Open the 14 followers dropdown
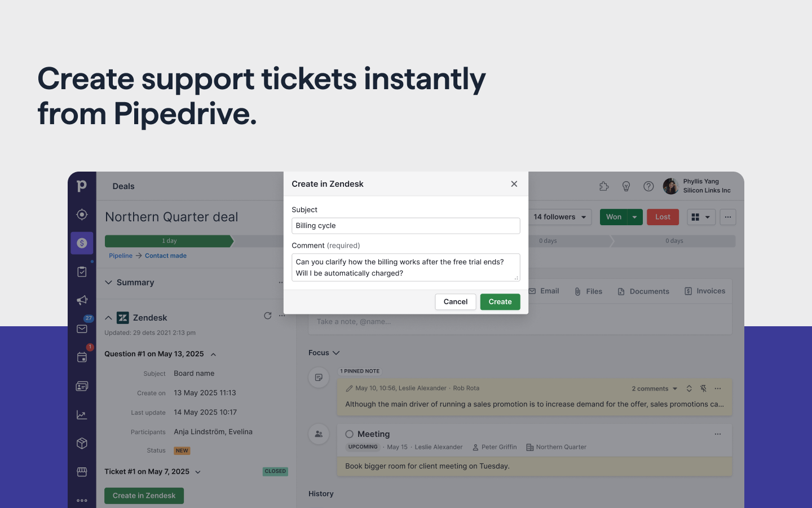This screenshot has height=508, width=812. 559,217
